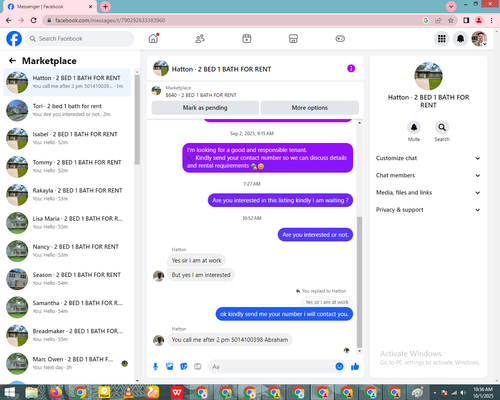Open File Explorer from the taskbar
This screenshot has width=500, height=400.
click(x=32, y=392)
